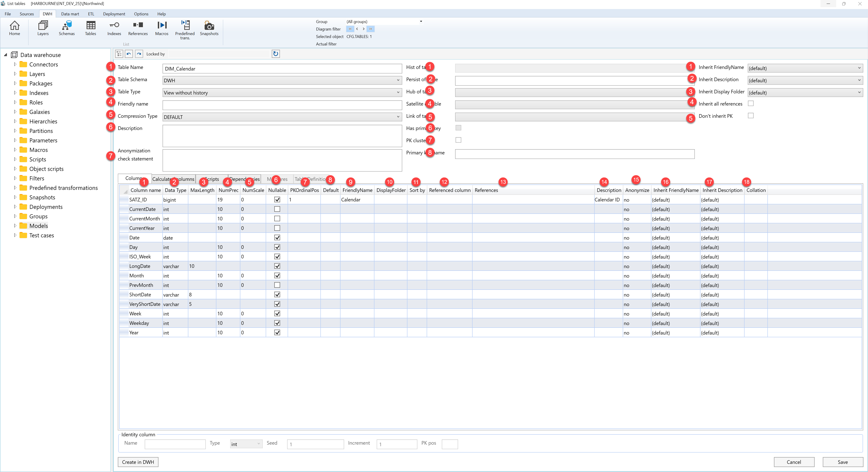Click the Create in DWH button
Viewport: 868px width, 472px height.
[138, 462]
